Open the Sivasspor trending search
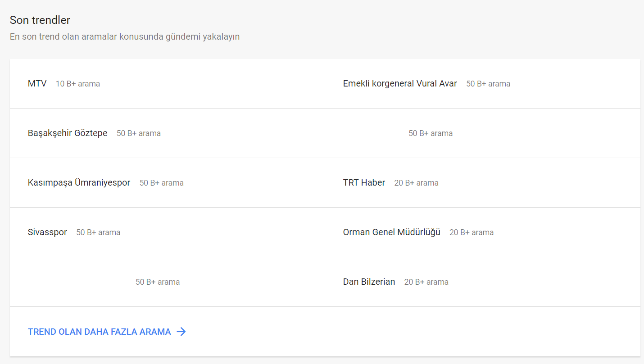 [47, 232]
